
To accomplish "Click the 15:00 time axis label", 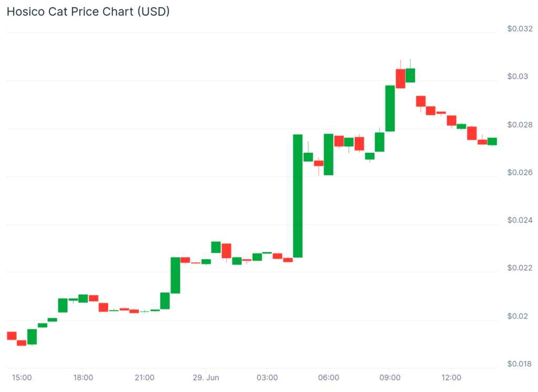I will tap(22, 377).
